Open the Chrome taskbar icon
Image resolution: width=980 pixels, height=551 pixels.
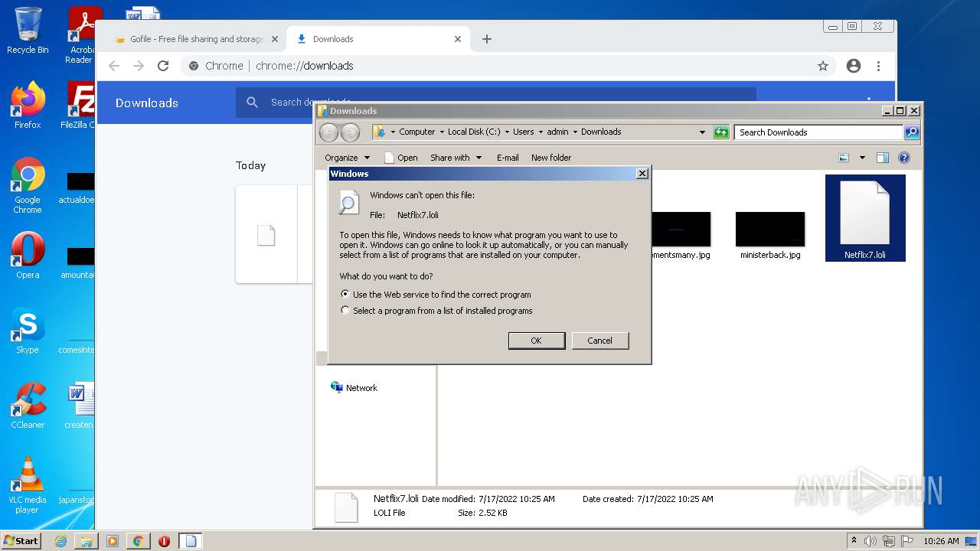[x=138, y=541]
